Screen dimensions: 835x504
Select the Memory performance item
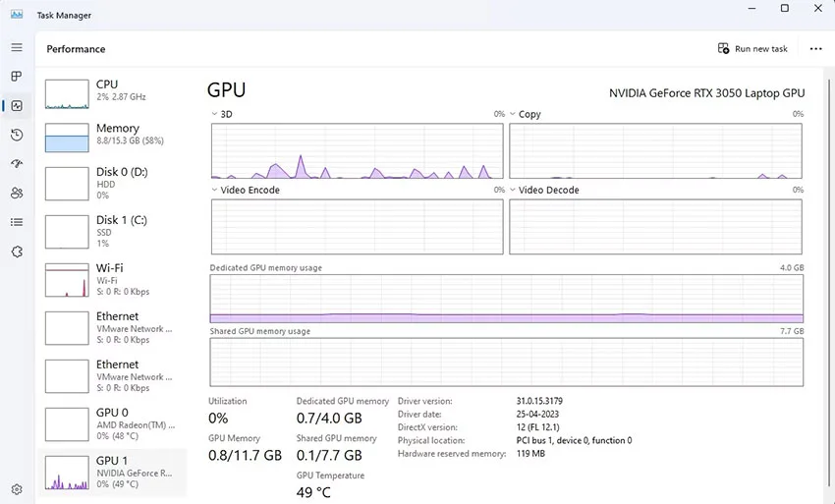[x=112, y=138]
